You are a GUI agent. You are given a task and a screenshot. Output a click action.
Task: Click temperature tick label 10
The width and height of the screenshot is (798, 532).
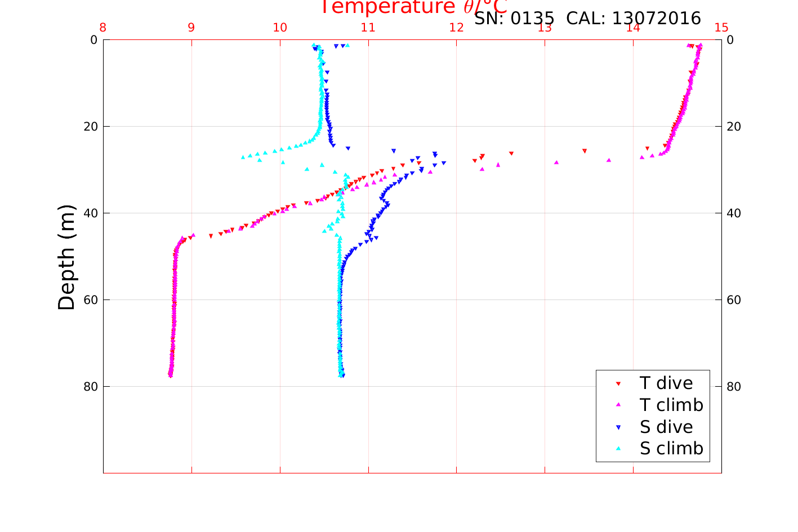[x=280, y=28]
